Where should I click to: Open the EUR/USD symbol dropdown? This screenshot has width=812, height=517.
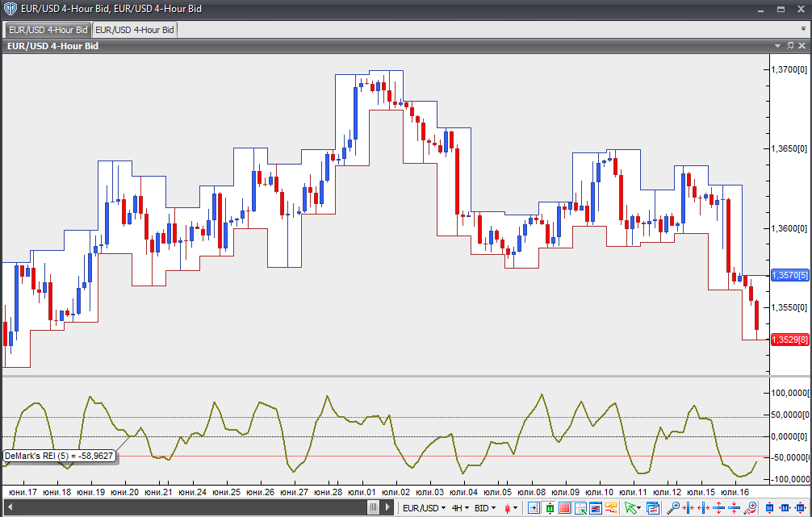click(425, 508)
